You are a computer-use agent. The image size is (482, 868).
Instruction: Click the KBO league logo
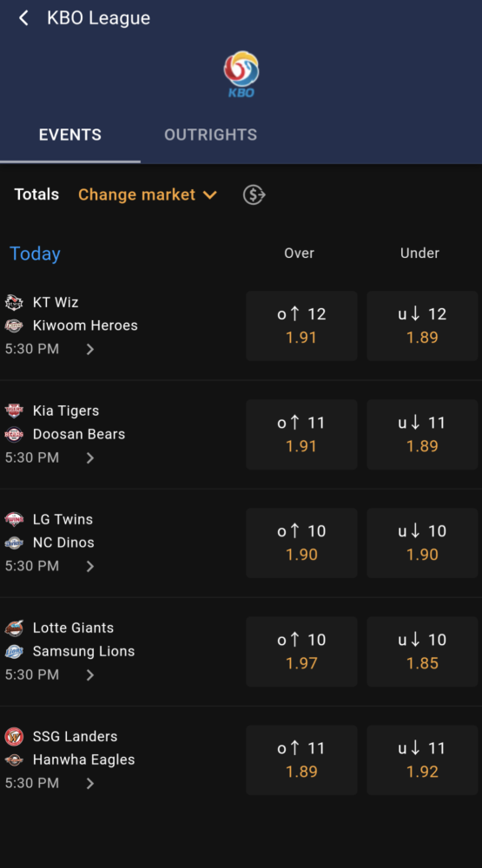241,74
